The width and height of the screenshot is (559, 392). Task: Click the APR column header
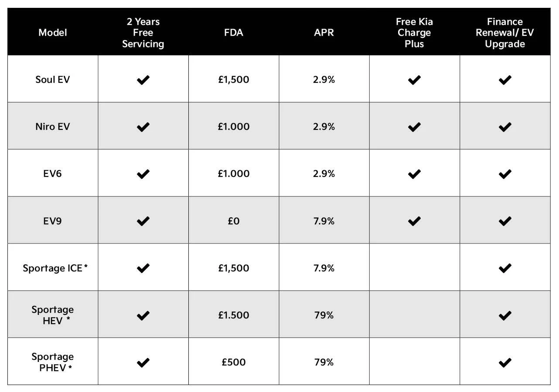(x=324, y=33)
